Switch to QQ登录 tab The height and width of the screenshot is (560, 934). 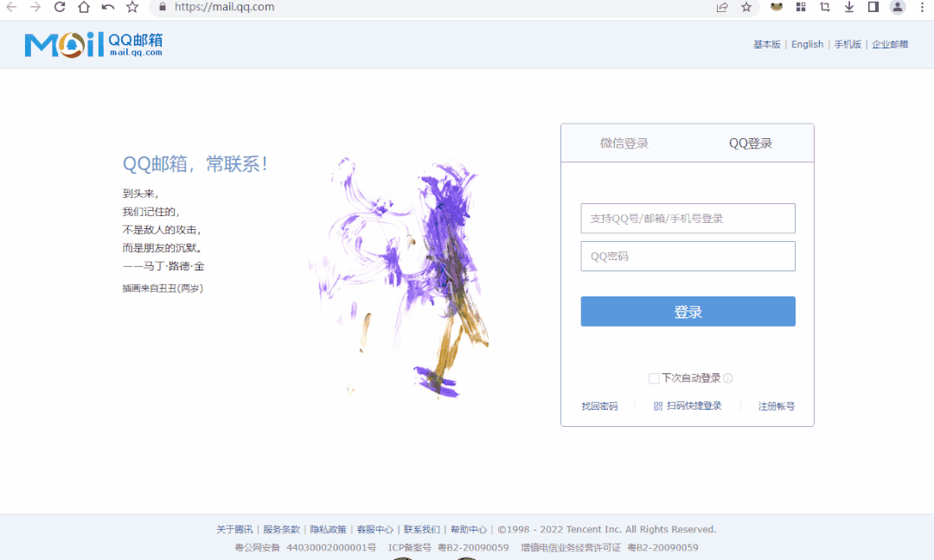click(x=751, y=143)
